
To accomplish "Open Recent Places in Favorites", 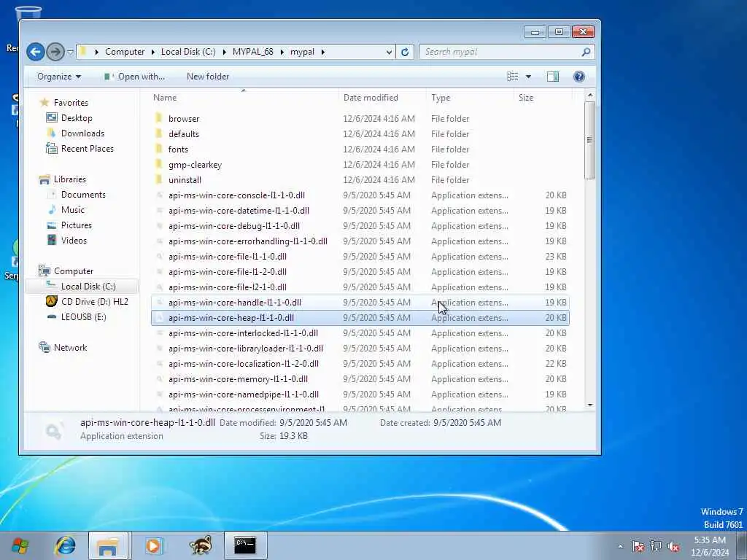I will (88, 149).
